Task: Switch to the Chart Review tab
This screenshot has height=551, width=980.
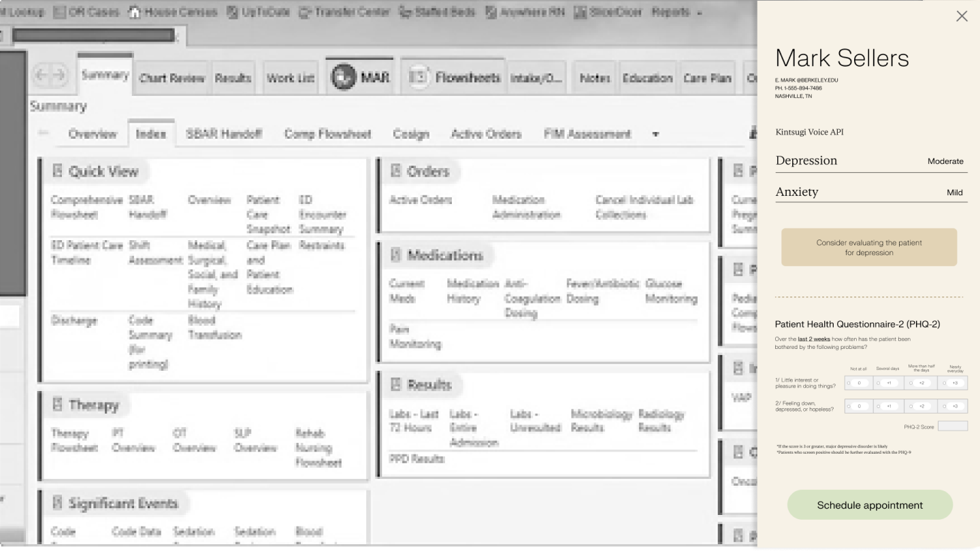Action: point(171,78)
